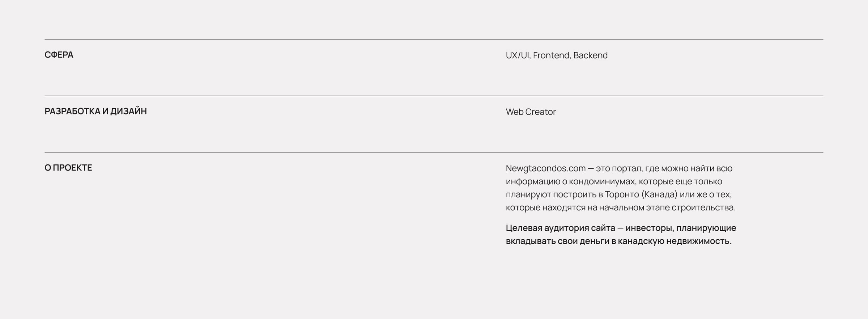868x319 pixels.
Task: Click the word строительства ending the paragraph
Action: [703, 207]
